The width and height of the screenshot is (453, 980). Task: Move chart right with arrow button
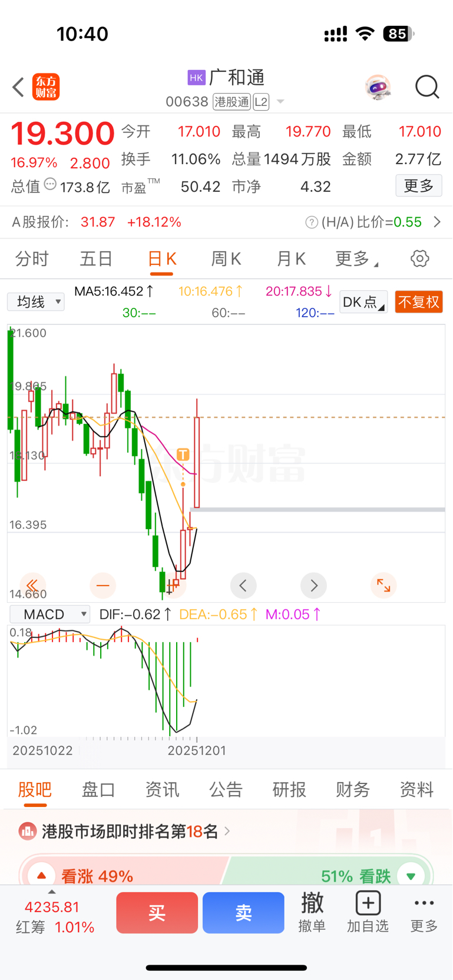tap(313, 586)
